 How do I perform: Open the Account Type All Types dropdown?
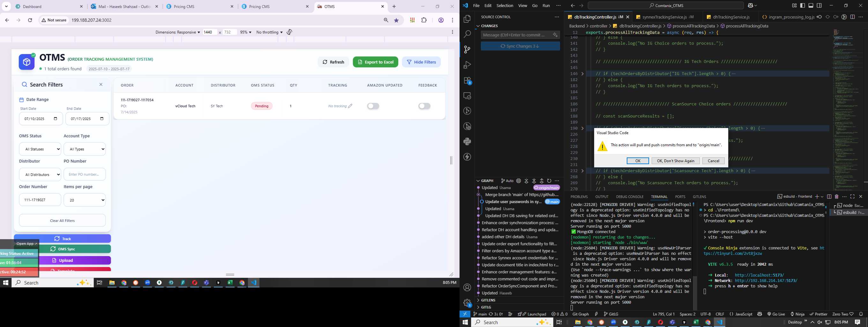[x=85, y=149]
